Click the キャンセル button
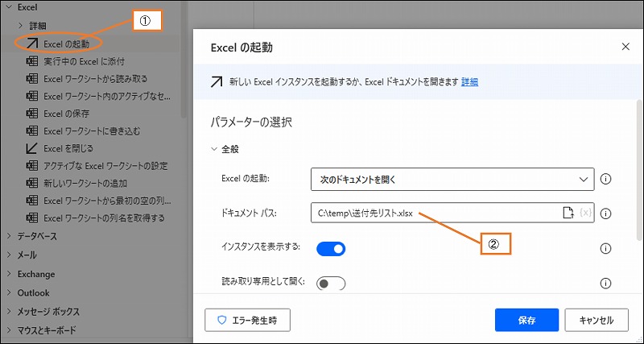 (597, 320)
